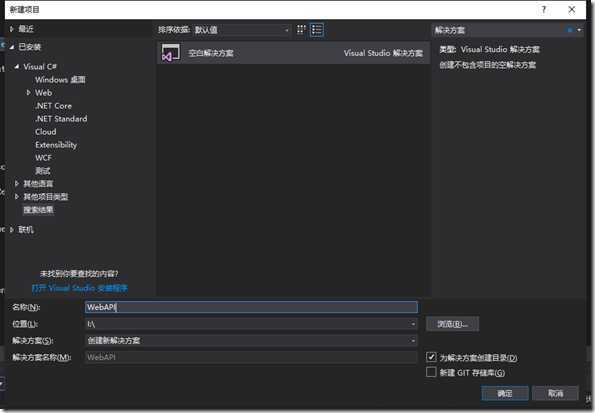Viewport: 595px width, 413px height.
Task: Close the New Project dialog
Action: 571,9
